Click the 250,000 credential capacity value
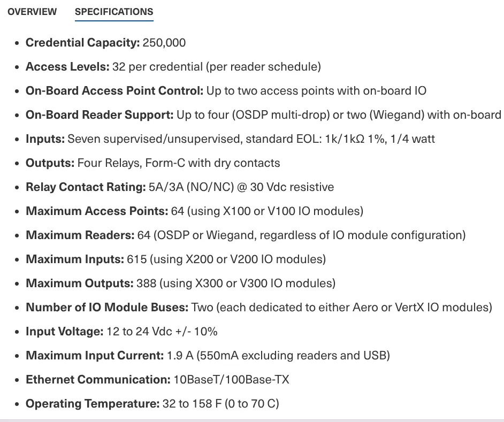Screen dimensions: 504x422 164,43
